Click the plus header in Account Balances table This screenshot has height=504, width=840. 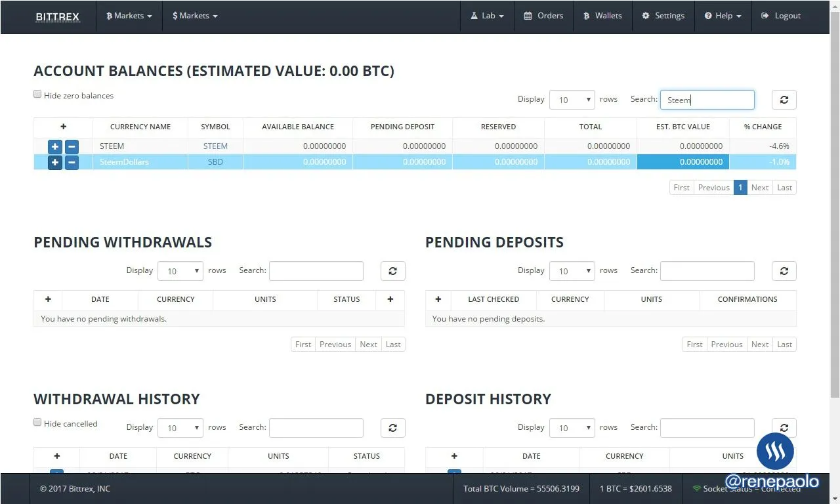click(x=63, y=127)
